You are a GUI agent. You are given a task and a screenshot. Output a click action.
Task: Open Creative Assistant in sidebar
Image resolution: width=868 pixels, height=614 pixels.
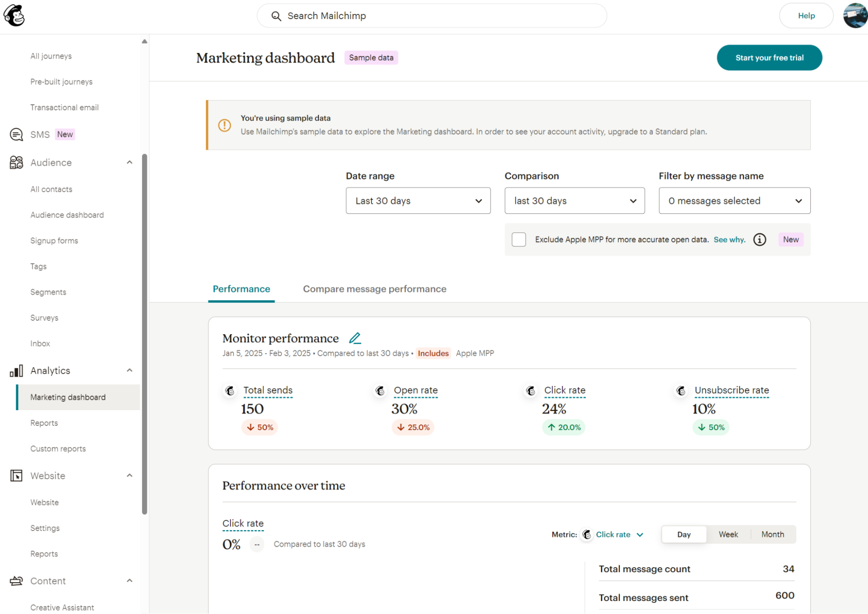62,607
